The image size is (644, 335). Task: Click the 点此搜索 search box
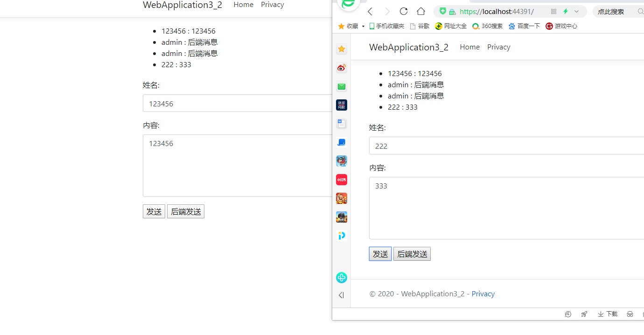(x=611, y=11)
